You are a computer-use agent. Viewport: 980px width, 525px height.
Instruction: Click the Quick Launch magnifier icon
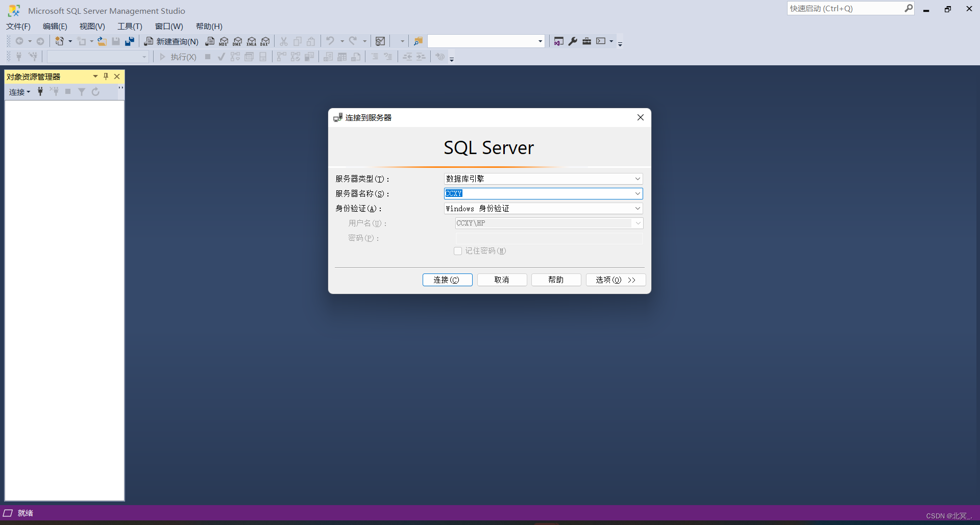coord(909,8)
